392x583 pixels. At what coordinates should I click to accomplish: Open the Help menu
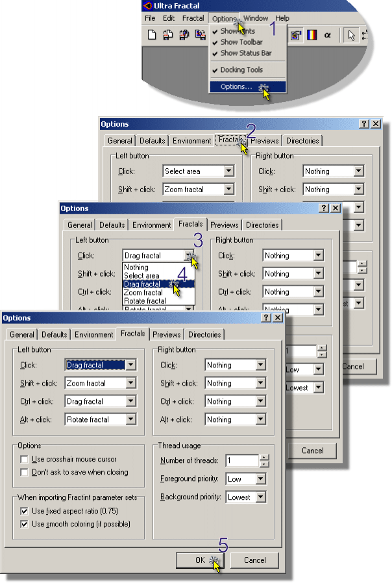tap(282, 18)
